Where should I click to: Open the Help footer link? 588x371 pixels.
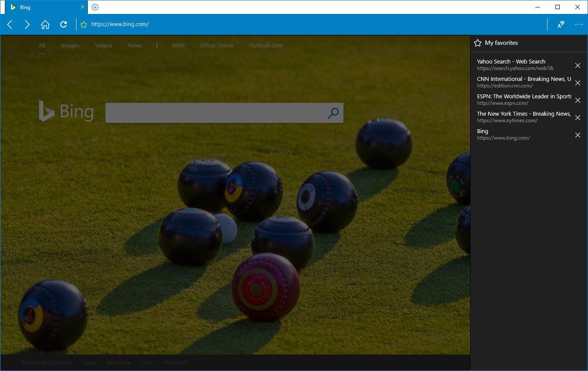coord(147,362)
